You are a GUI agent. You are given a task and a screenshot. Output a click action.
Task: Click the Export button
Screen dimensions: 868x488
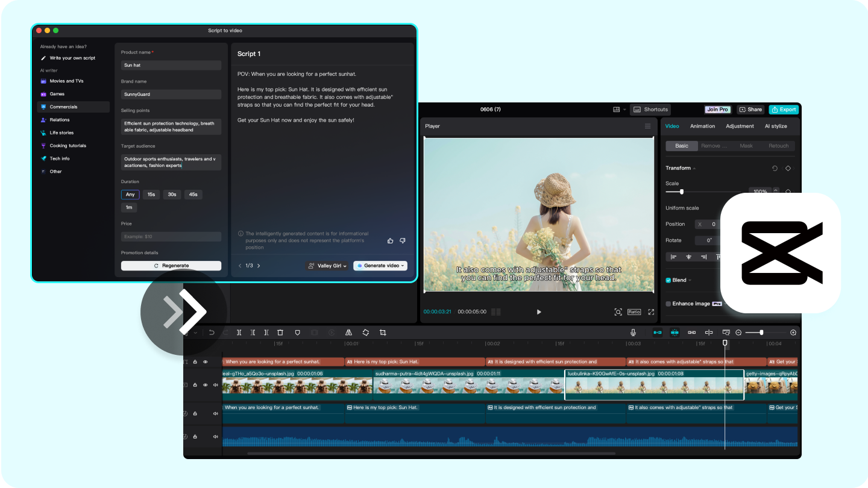click(784, 110)
